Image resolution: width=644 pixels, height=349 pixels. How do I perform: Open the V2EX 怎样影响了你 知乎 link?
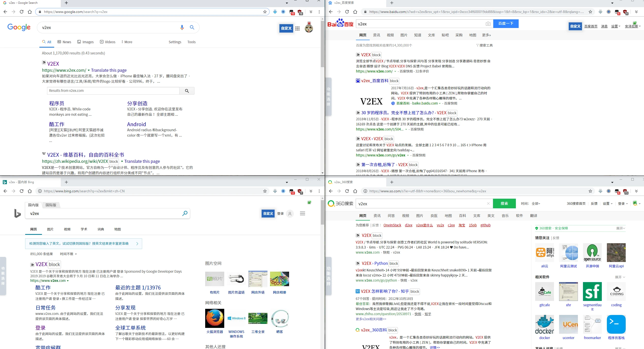(x=385, y=291)
